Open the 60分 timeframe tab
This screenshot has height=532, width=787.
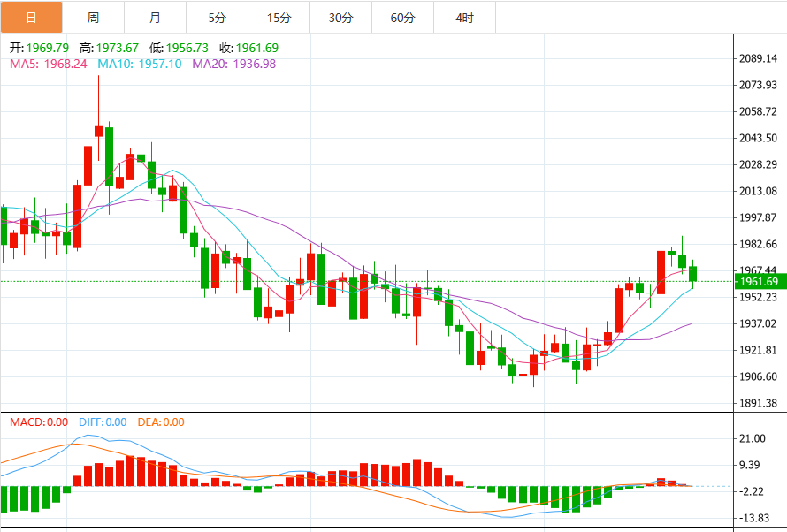[402, 18]
